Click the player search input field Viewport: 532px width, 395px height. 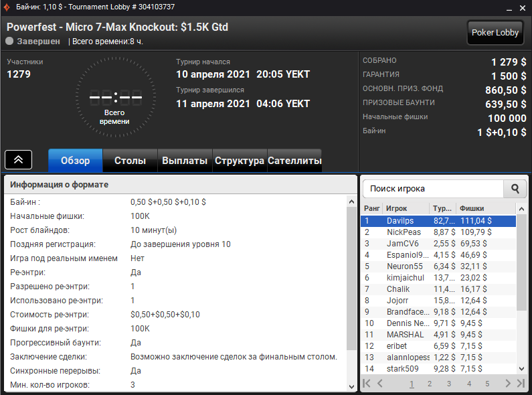click(x=432, y=189)
